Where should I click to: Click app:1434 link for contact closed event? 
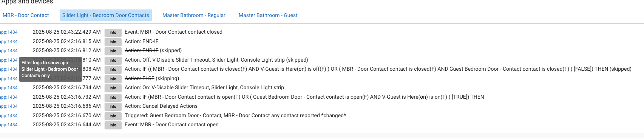[x=9, y=32]
